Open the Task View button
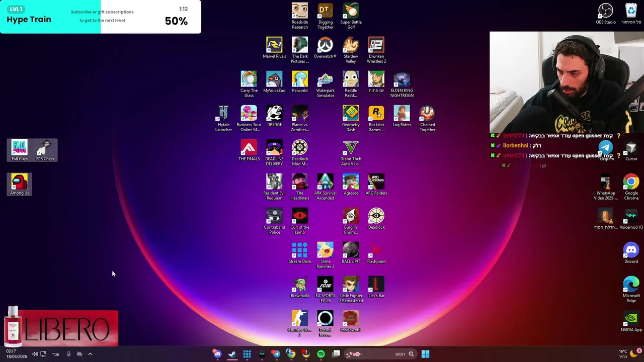The width and height of the screenshot is (644, 362). pyautogui.click(x=336, y=354)
